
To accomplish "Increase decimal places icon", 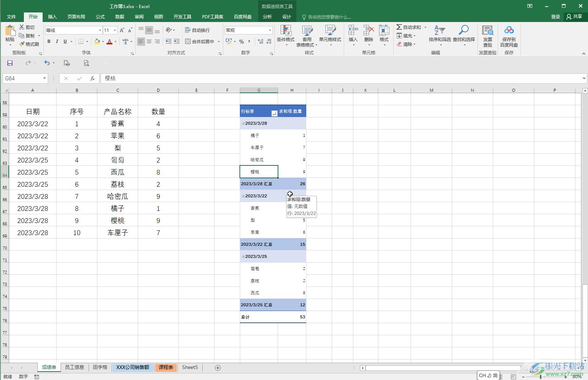I will click(x=260, y=41).
